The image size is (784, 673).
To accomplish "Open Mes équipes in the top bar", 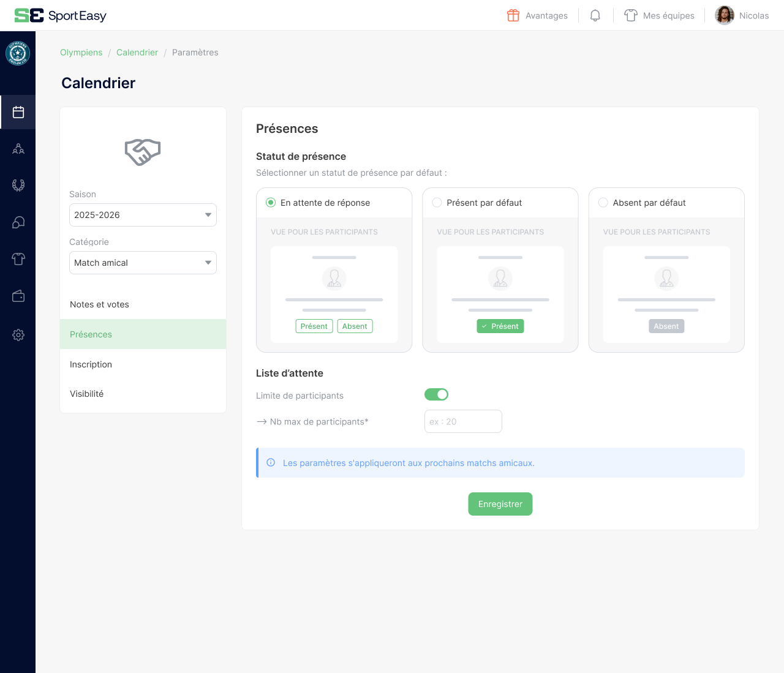I will tap(660, 15).
